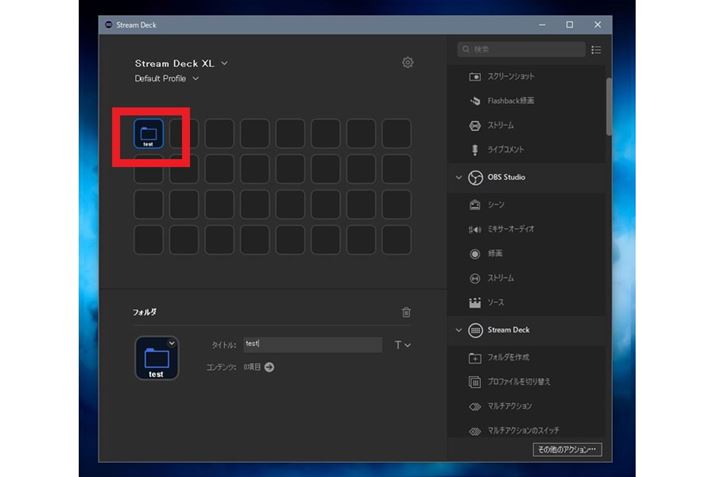
Task: Click the タイトル text field containing 'test'
Action: click(x=311, y=344)
